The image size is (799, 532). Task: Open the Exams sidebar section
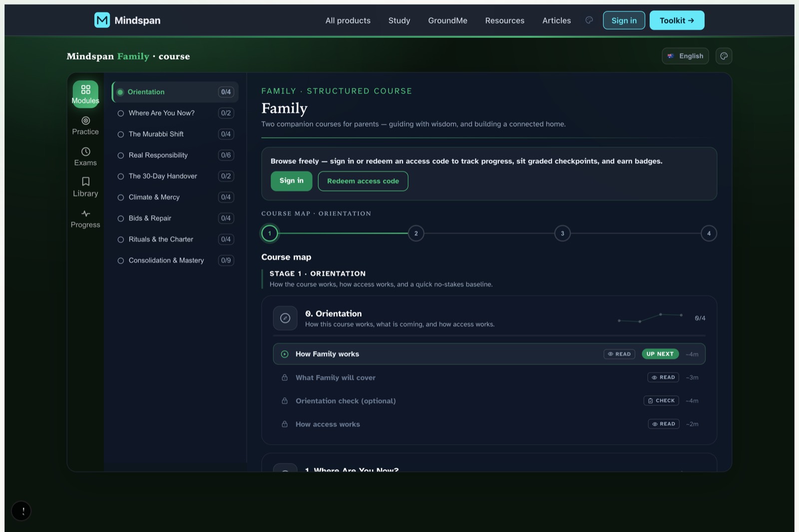click(85, 157)
